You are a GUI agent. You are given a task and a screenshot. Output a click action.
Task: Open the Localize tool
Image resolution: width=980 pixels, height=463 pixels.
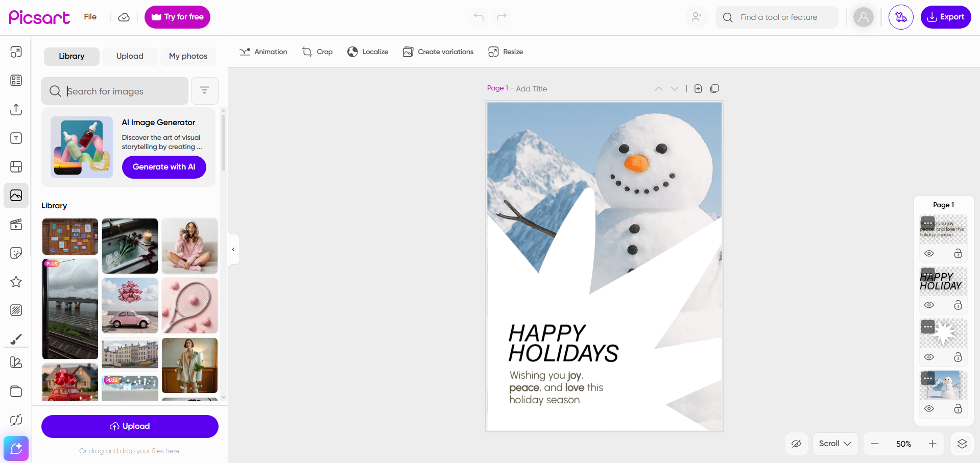click(x=368, y=52)
